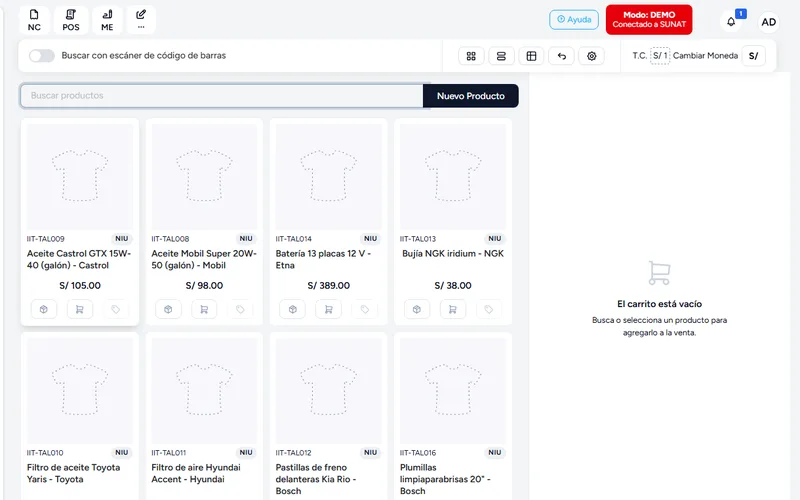Click Aceite Castrol GTX product image
The width and height of the screenshot is (800, 500).
coord(80,177)
